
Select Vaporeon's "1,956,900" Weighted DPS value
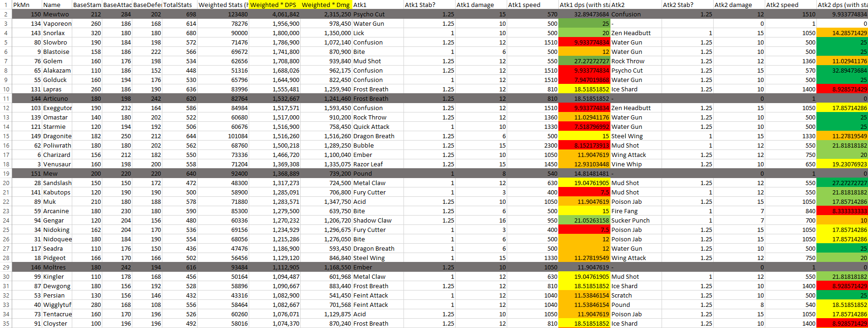pyautogui.click(x=274, y=23)
